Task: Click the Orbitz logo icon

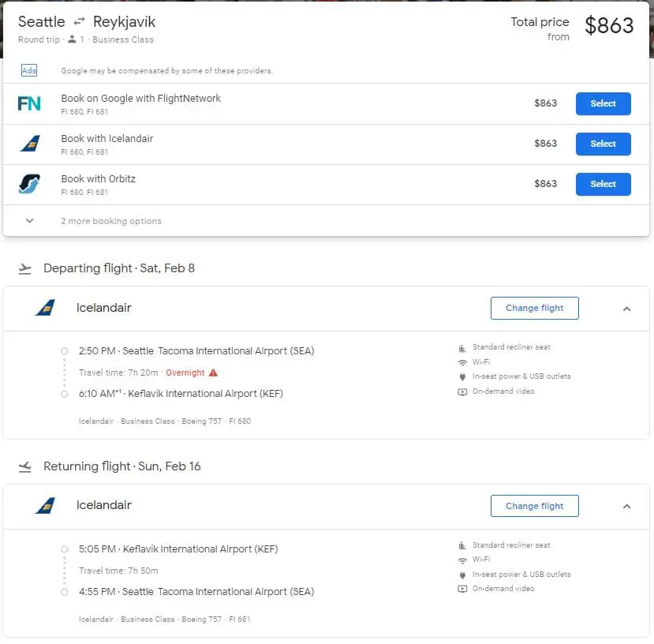Action: point(29,184)
